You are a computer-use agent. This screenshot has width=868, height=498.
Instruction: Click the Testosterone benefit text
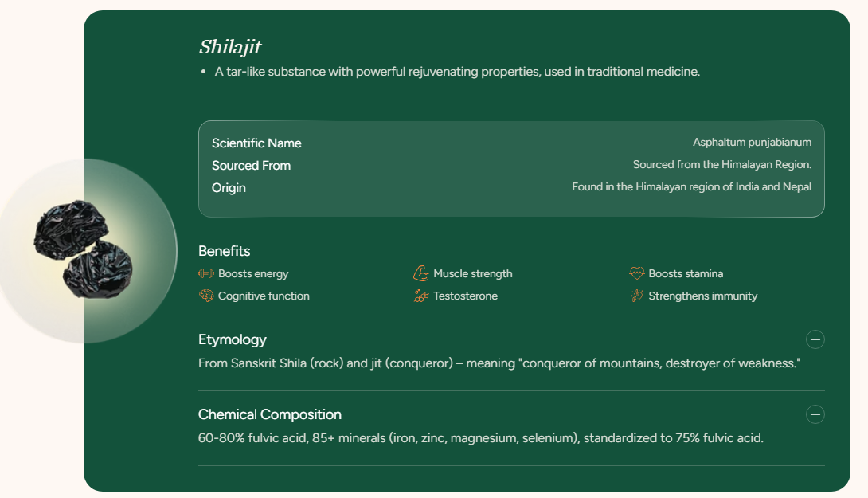click(465, 296)
